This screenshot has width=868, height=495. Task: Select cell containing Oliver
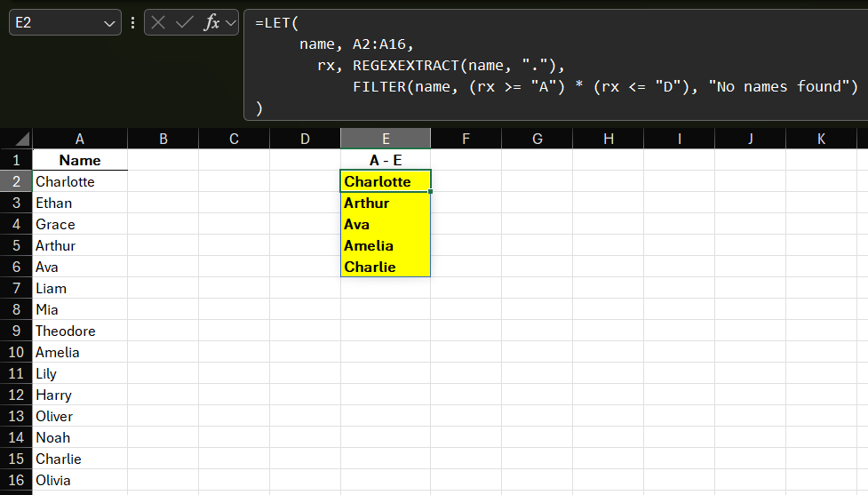80,416
